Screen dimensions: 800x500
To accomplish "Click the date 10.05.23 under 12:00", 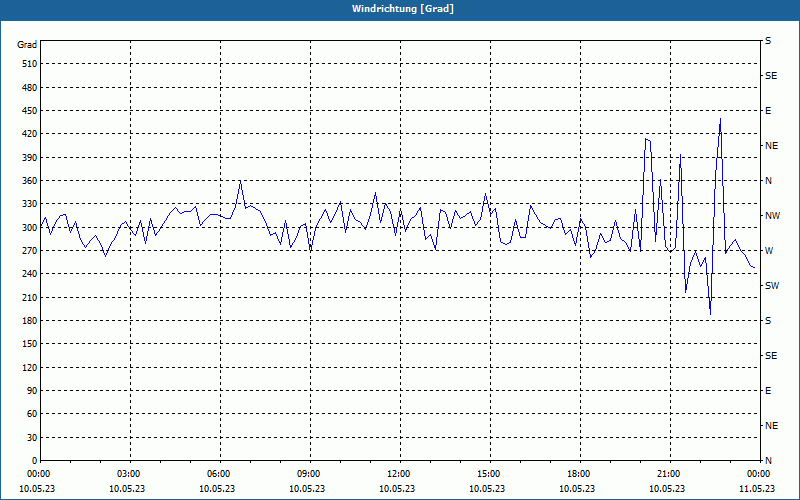I will point(397,489).
